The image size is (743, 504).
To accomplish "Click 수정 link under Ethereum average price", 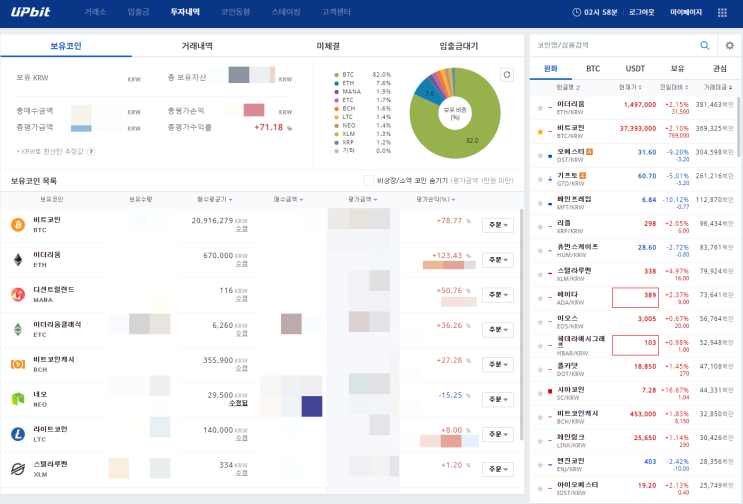I will point(242,264).
